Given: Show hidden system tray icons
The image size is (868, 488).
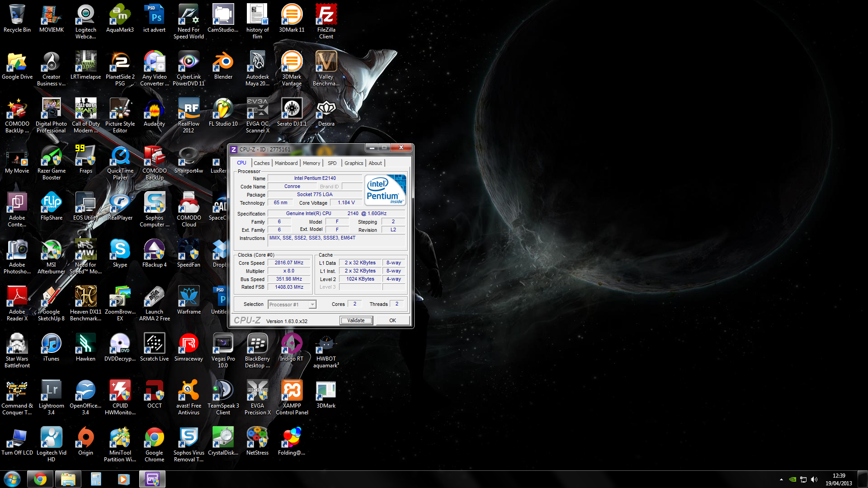Looking at the screenshot, I should tap(781, 479).
